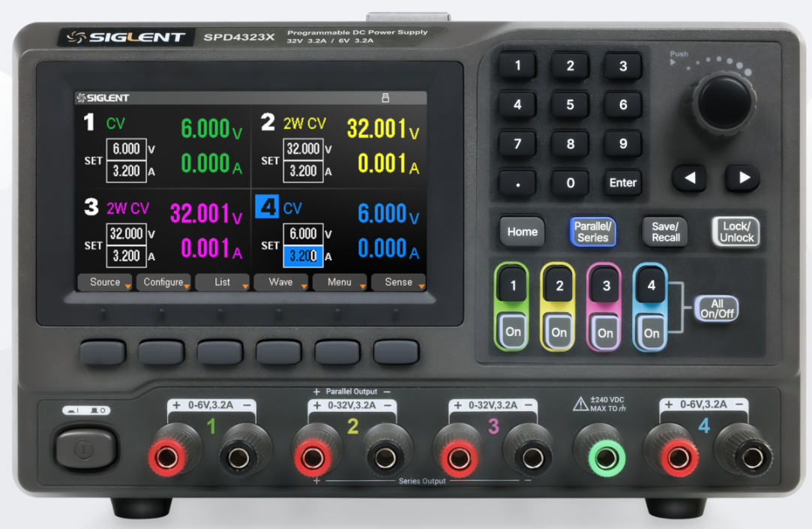
Task: Toggle channel 3 output with its On button
Action: (x=605, y=332)
